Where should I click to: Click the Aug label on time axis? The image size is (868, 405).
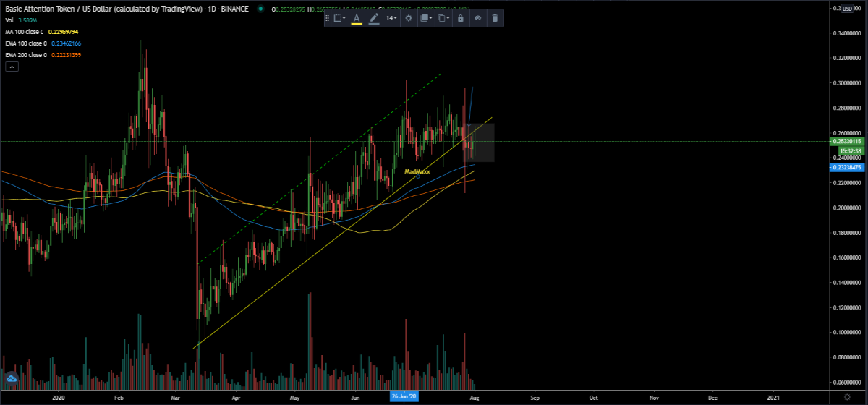coord(474,397)
